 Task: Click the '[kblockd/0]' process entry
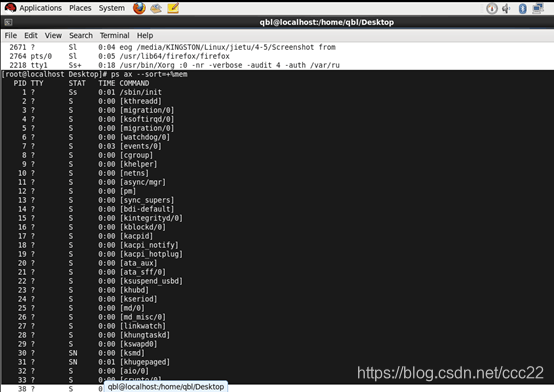coord(143,227)
